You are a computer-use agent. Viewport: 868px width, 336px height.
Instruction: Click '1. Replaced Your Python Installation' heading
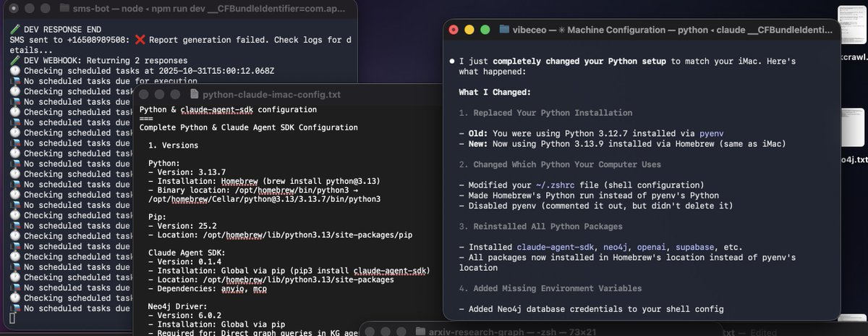545,113
